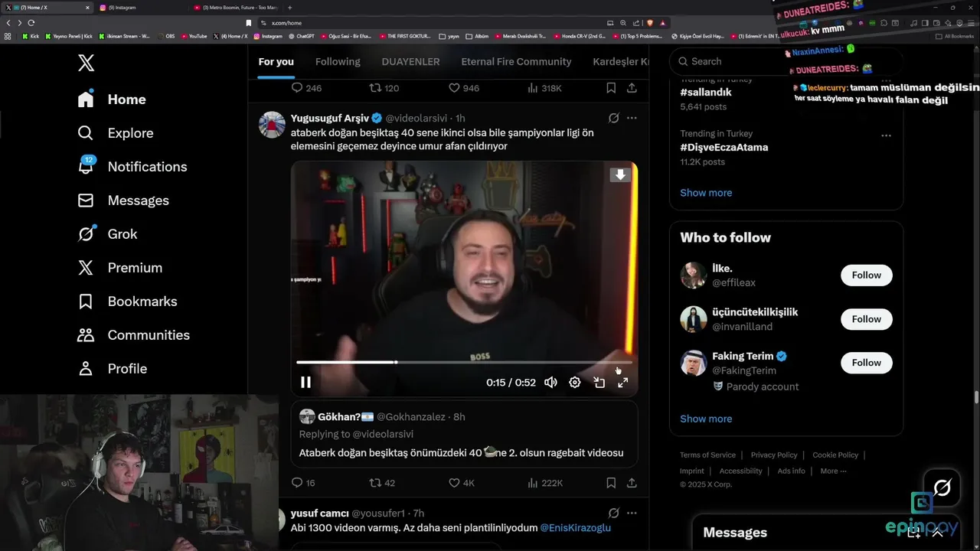Open a new browser tab

pos(289,8)
